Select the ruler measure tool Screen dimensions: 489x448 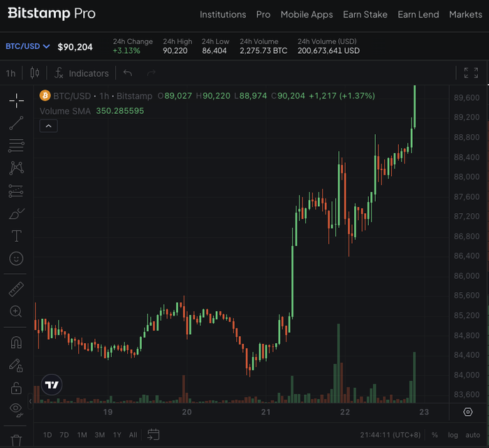pyautogui.click(x=16, y=289)
